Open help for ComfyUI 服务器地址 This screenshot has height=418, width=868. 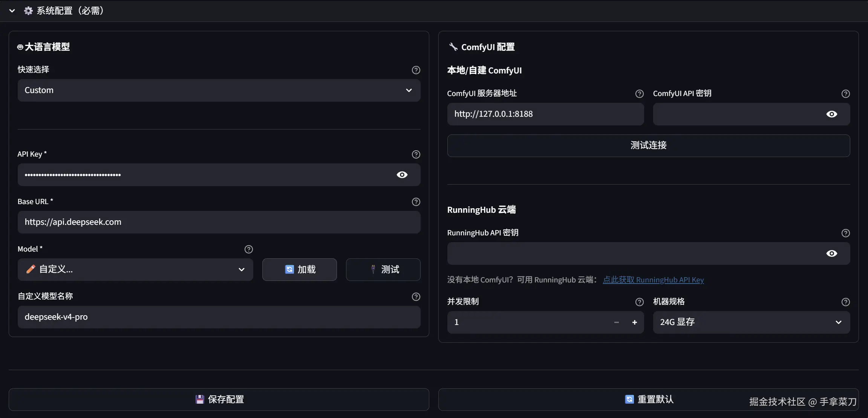point(639,94)
